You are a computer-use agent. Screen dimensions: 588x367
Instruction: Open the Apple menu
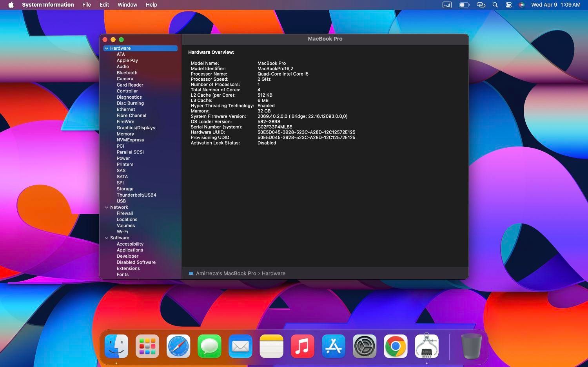(x=11, y=5)
